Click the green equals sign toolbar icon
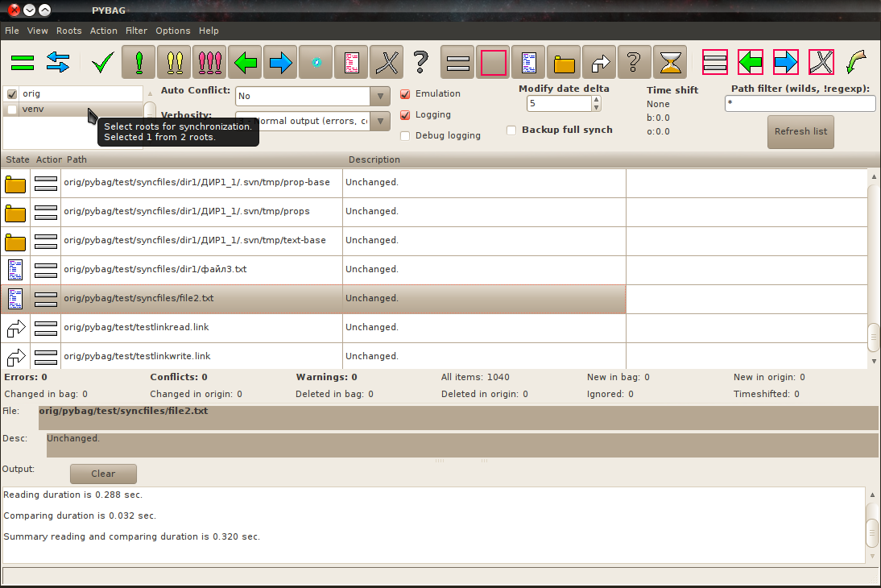The image size is (881, 588). tap(23, 62)
